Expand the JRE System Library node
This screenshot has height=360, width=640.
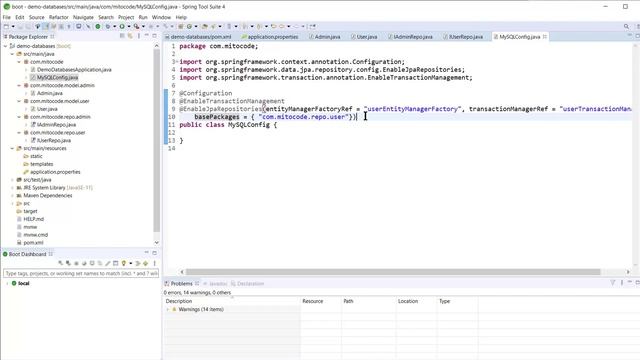click(x=12, y=188)
